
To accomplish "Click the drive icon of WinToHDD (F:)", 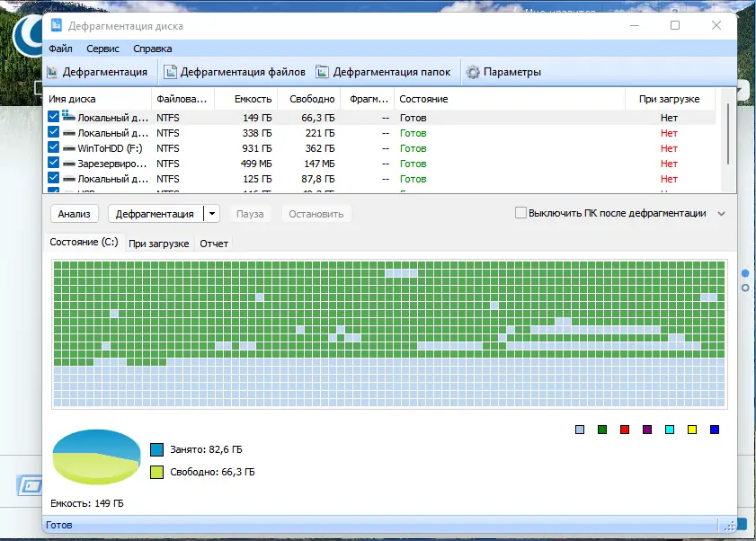I will (x=69, y=148).
